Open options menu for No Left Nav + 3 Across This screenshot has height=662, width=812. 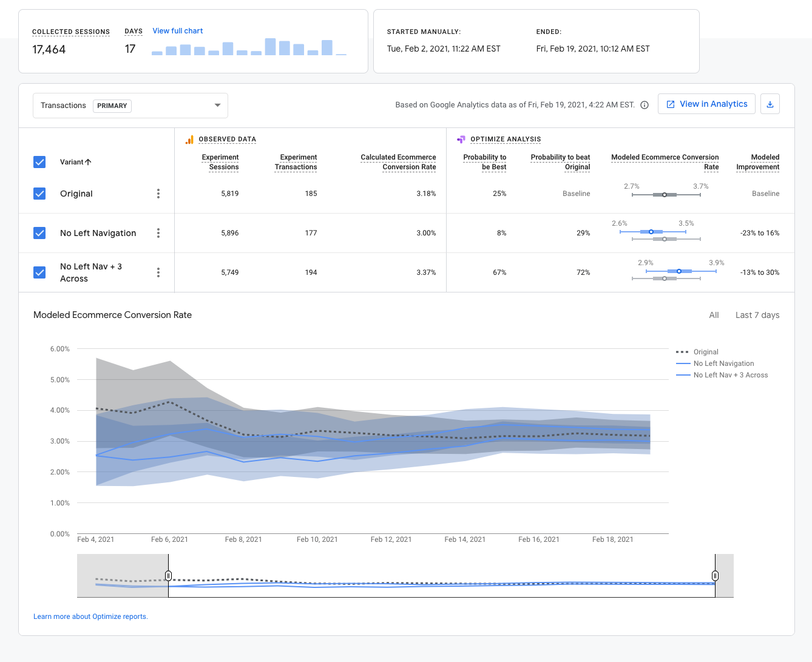158,272
